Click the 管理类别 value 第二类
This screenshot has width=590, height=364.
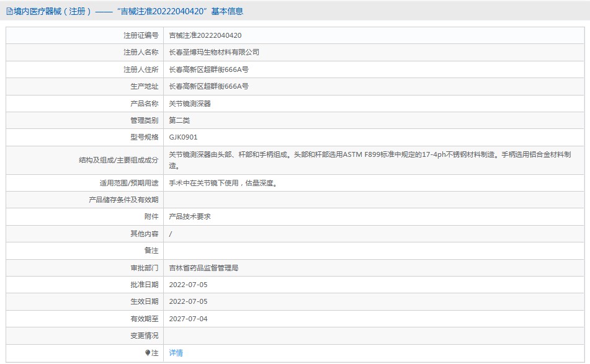[178, 120]
